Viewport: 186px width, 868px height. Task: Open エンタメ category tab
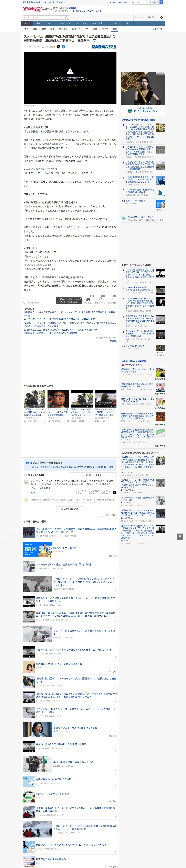[63, 29]
